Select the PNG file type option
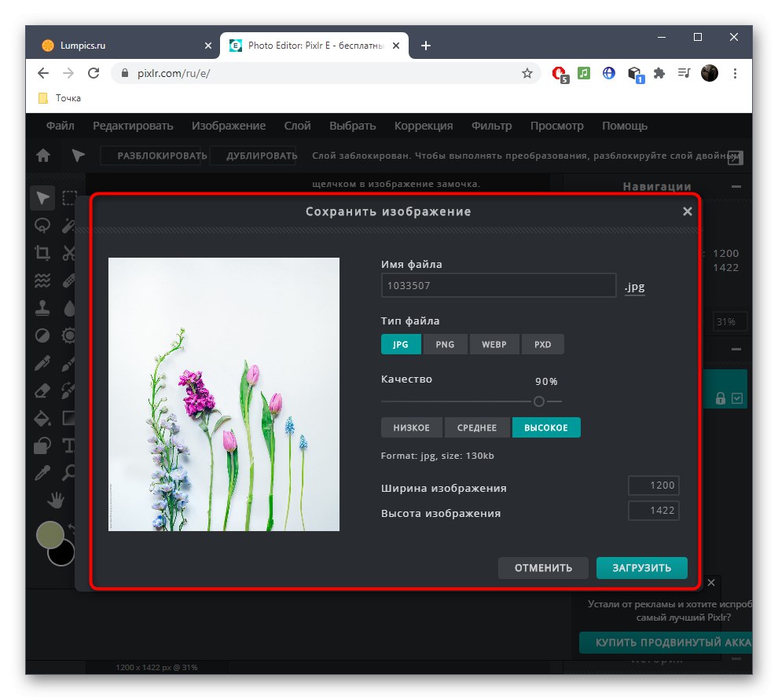The image size is (778, 700). click(x=446, y=344)
